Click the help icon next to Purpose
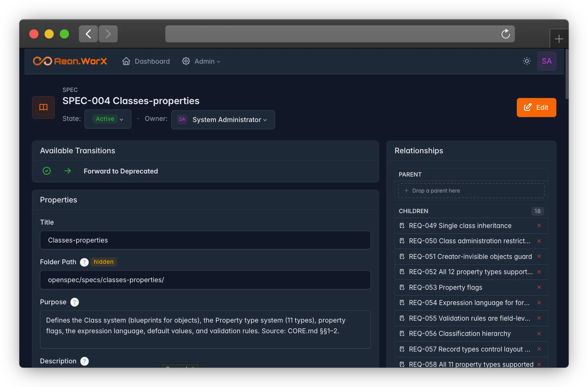The height and width of the screenshot is (387, 588). pyautogui.click(x=75, y=302)
